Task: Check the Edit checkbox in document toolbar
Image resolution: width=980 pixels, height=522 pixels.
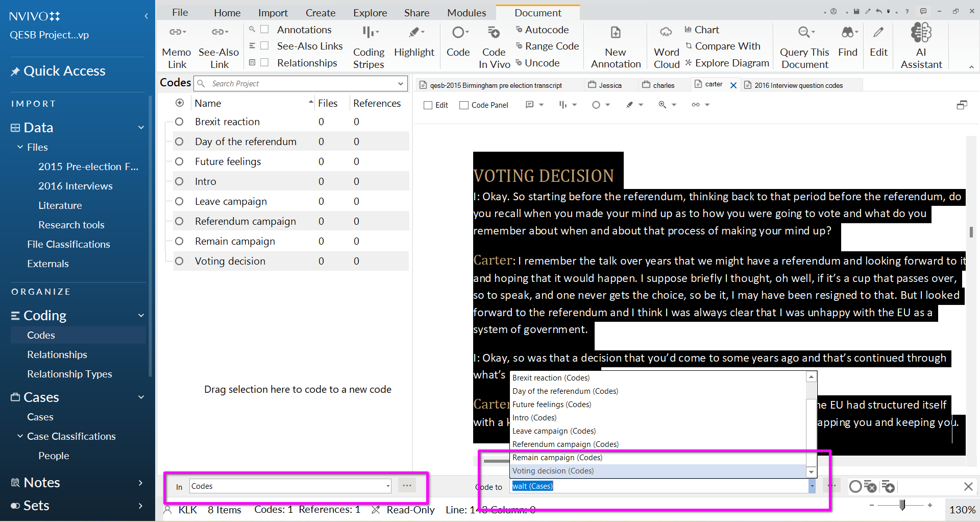Action: pos(428,105)
